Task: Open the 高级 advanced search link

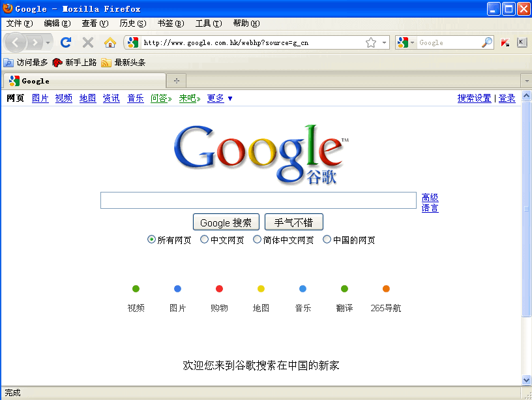Action: [430, 197]
